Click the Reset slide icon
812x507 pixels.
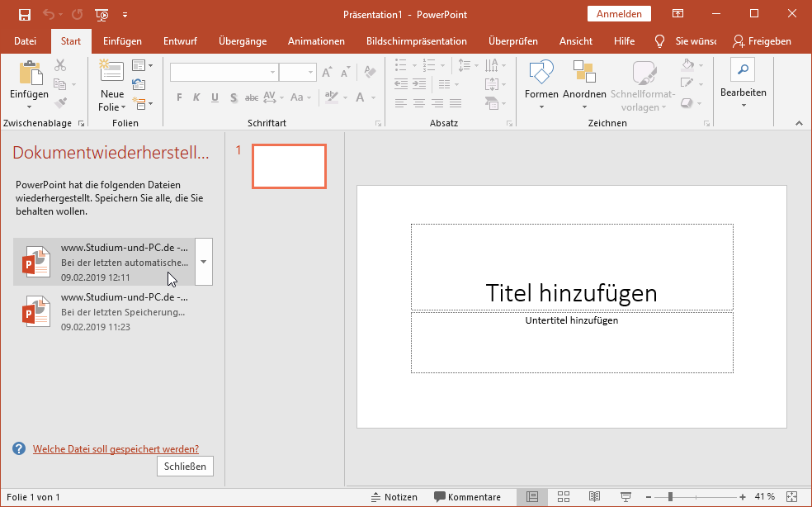(139, 84)
